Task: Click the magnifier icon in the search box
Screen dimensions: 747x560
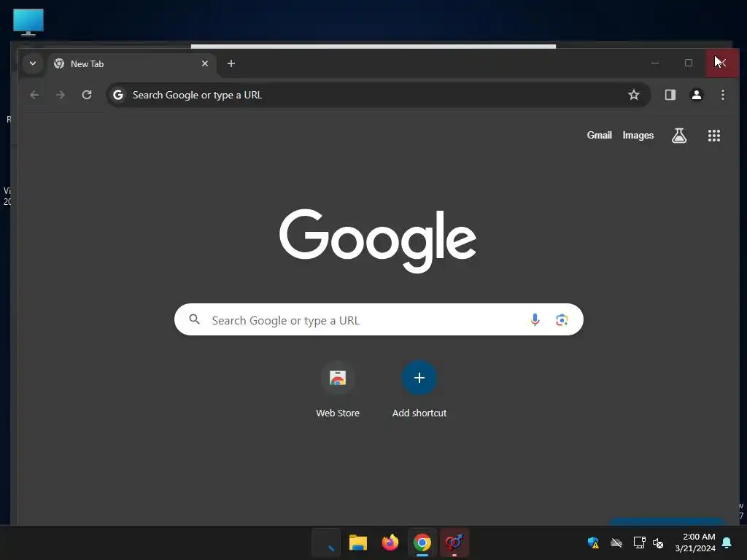Action: tap(194, 319)
